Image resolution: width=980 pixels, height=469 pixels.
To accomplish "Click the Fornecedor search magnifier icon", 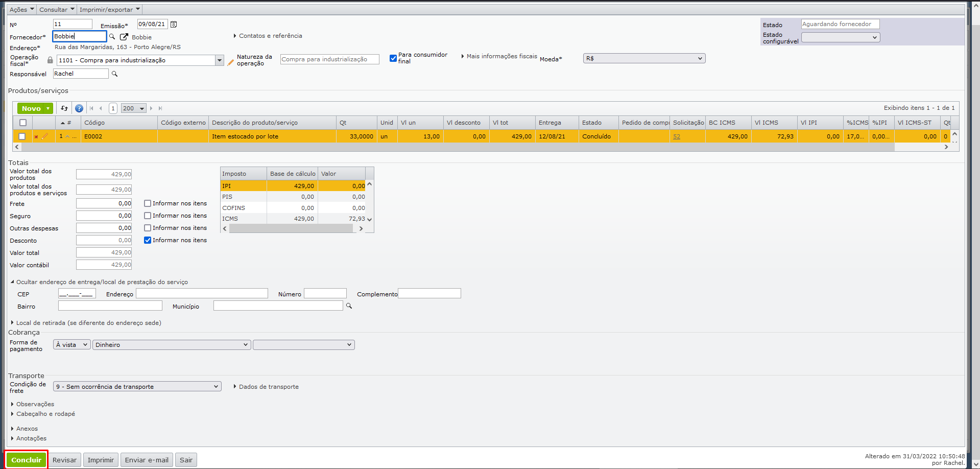I will click(x=112, y=37).
